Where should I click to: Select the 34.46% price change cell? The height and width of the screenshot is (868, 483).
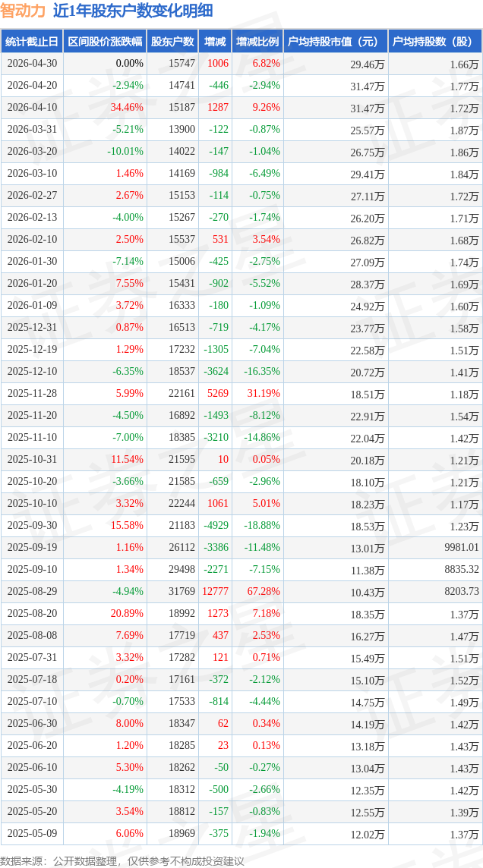106,108
